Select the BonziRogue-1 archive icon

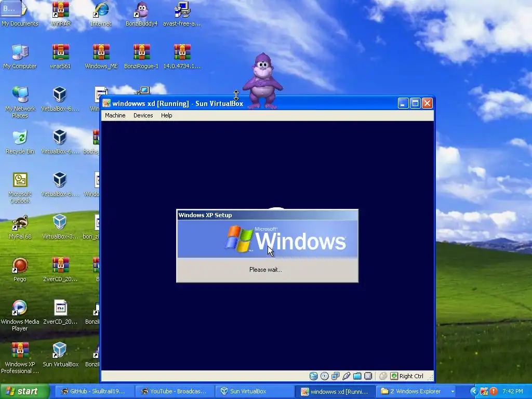(x=141, y=56)
